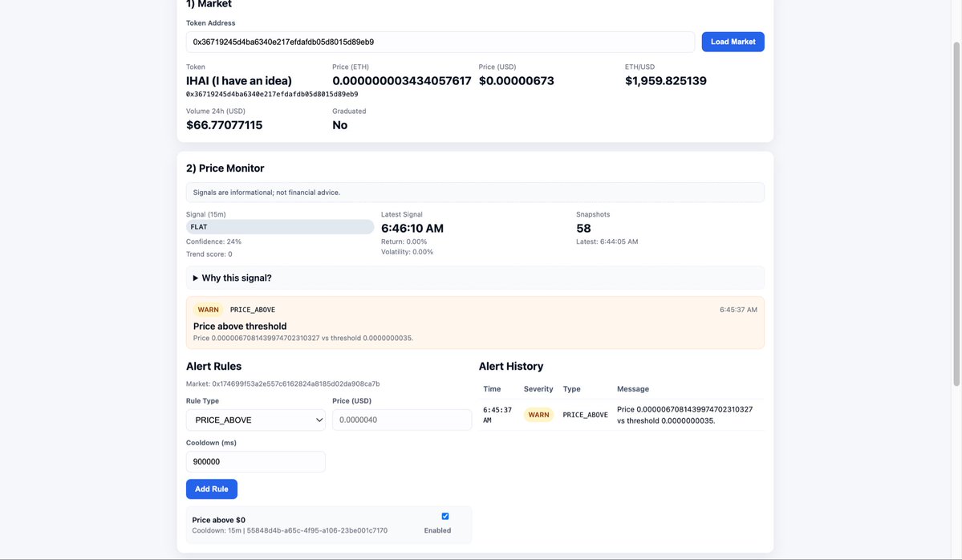This screenshot has width=962, height=560.
Task: Click the Alert Rules heading
Action: click(x=213, y=366)
